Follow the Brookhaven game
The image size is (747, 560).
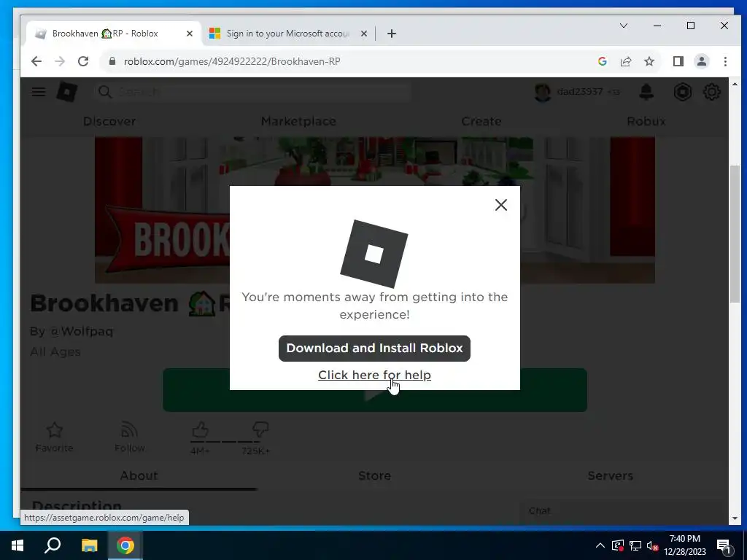(x=129, y=437)
